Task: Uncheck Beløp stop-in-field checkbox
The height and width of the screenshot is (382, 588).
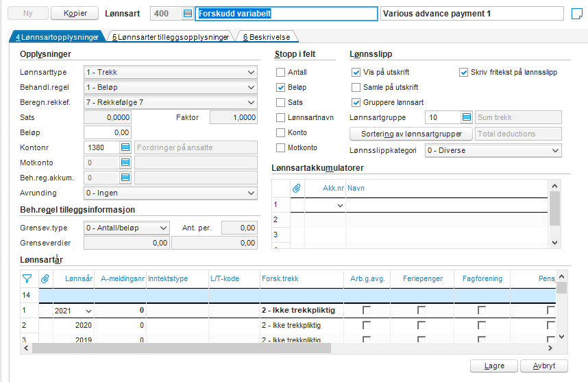Action: click(x=280, y=87)
